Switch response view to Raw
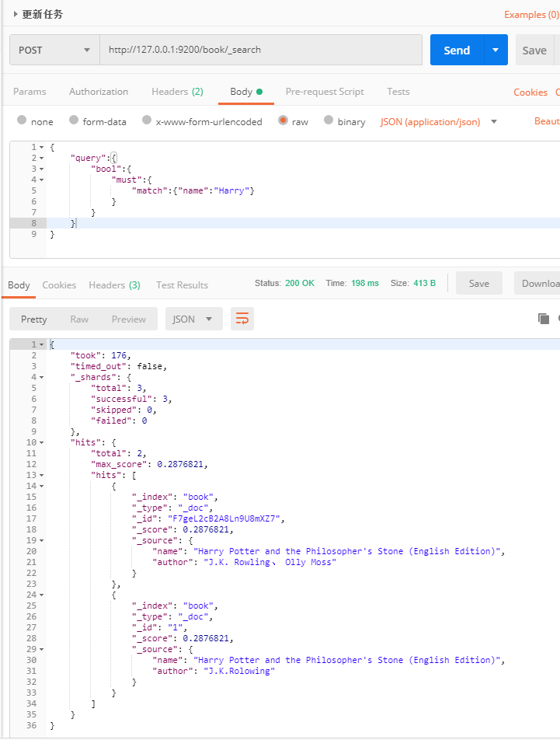The image size is (560, 740). 79,319
